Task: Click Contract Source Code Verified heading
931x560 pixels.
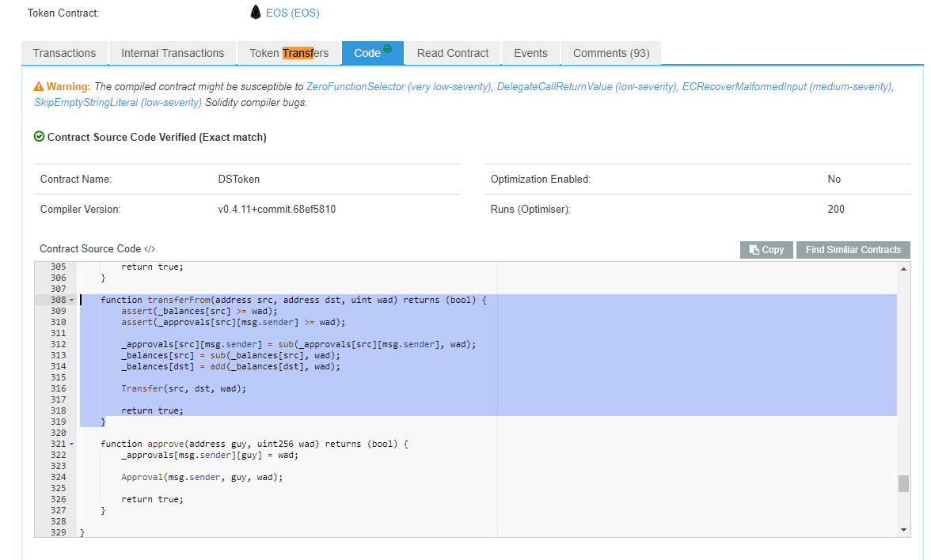Action: [157, 137]
